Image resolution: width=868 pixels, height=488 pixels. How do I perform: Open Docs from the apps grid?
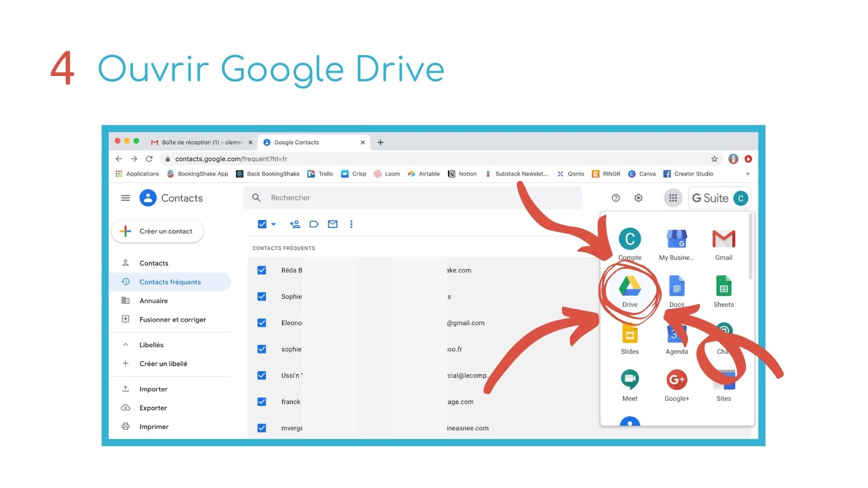676,292
